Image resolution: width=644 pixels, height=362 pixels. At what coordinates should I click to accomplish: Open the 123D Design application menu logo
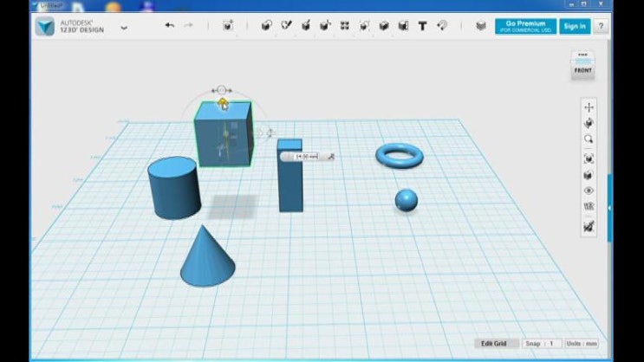pyautogui.click(x=45, y=26)
